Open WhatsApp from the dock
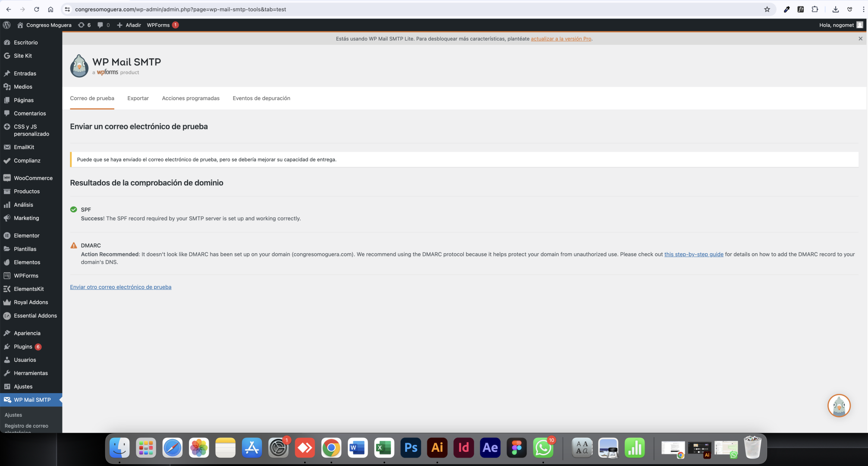The image size is (868, 466). (x=543, y=448)
